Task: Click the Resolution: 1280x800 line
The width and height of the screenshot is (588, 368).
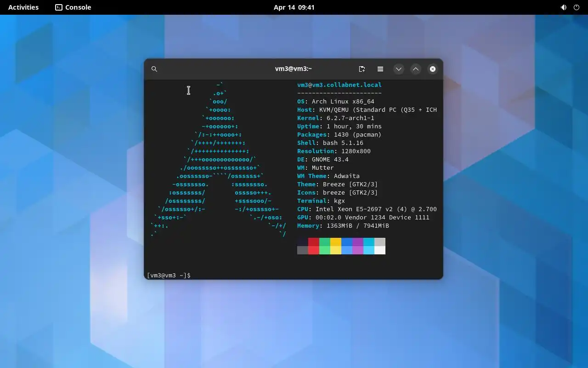Action: [x=334, y=151]
